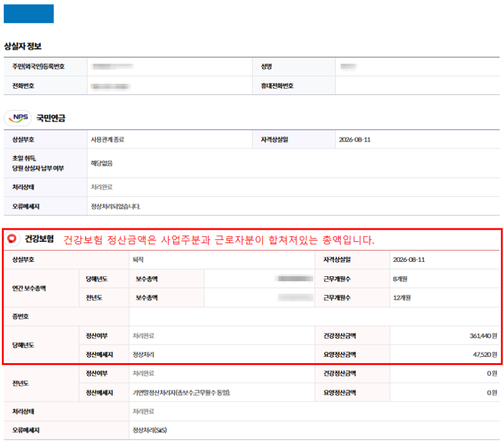Select the 해당없음 value
Viewport: 504px width, 445px height.
[x=101, y=163]
